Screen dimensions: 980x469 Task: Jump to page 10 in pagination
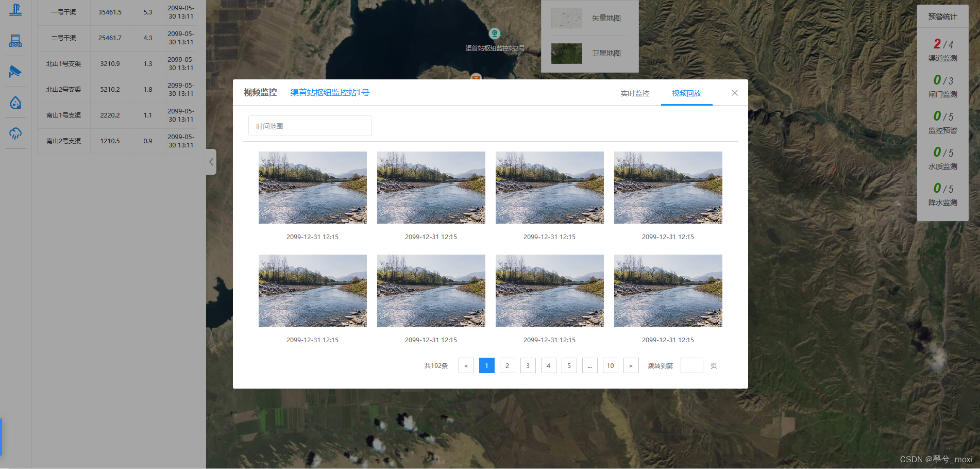click(x=610, y=365)
